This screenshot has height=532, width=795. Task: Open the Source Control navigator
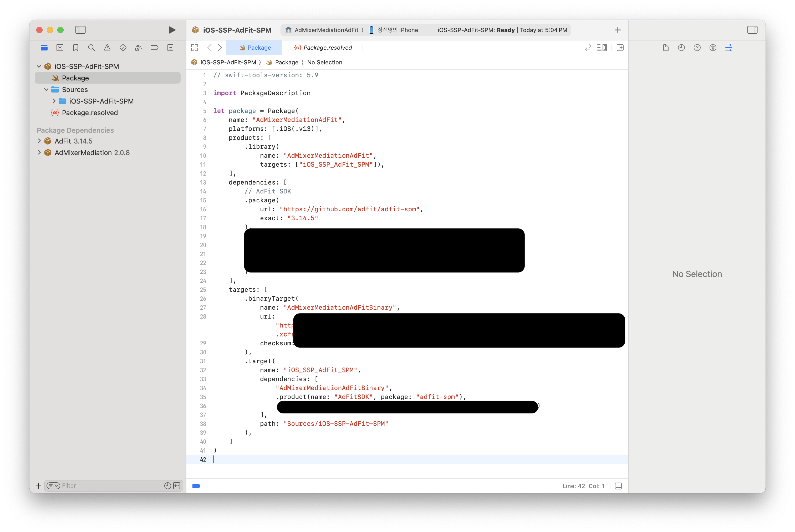(60, 48)
